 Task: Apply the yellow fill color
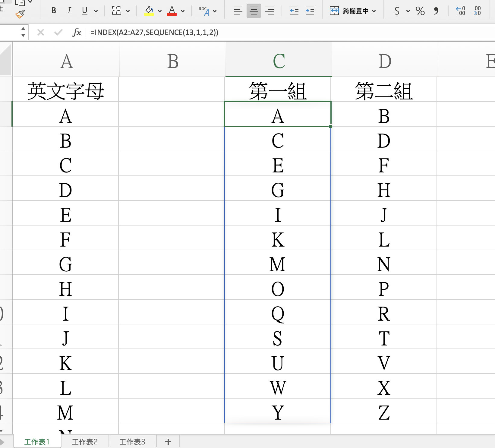click(x=149, y=11)
